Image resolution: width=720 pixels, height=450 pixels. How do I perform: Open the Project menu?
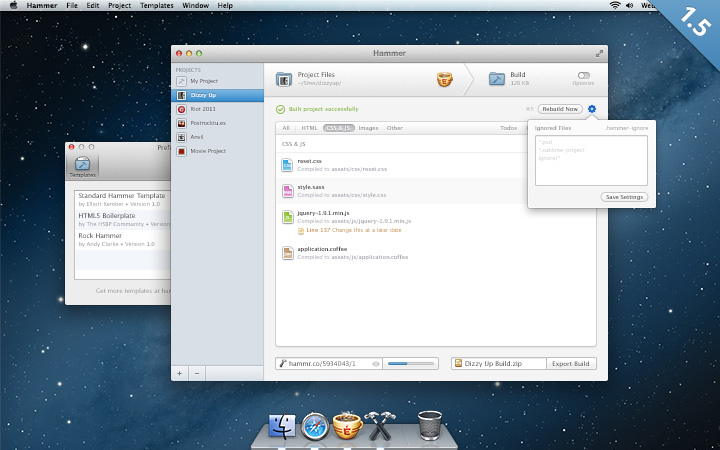pos(119,6)
